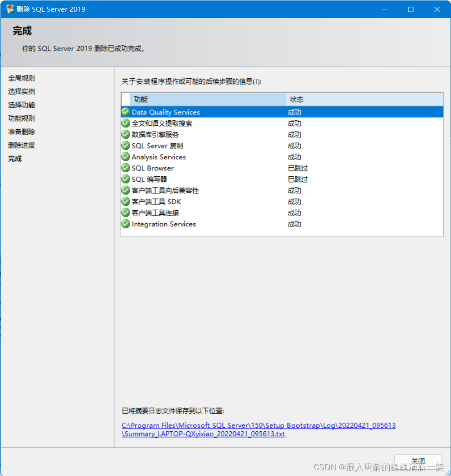The image size is (451, 476).
Task: Select the SQL 编写器 row text
Action: point(149,179)
